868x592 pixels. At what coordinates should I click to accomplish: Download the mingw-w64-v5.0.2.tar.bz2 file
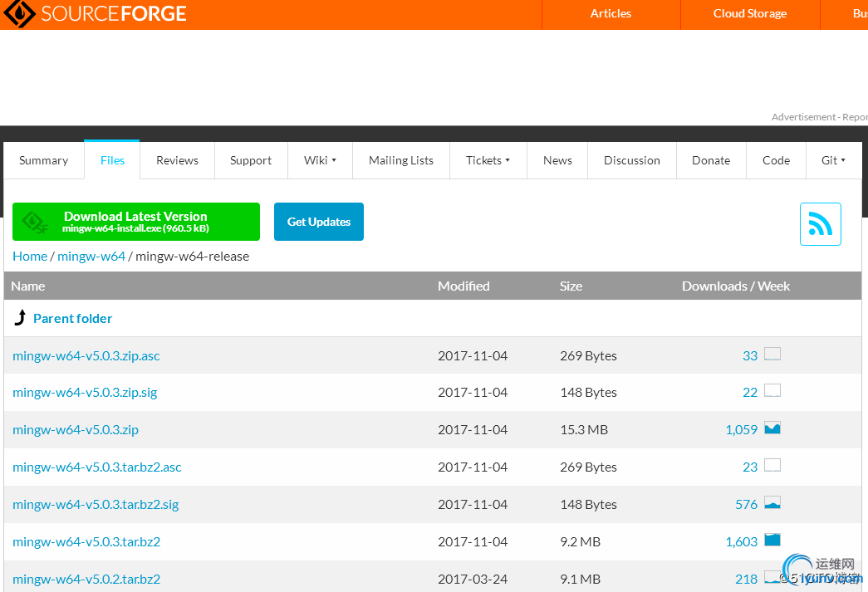tap(86, 580)
